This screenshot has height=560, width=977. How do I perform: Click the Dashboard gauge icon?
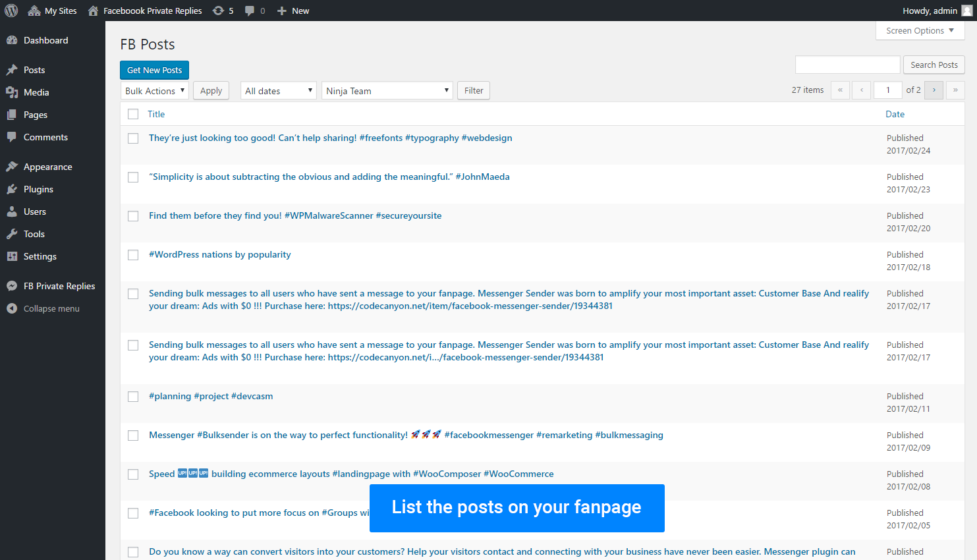(x=12, y=40)
